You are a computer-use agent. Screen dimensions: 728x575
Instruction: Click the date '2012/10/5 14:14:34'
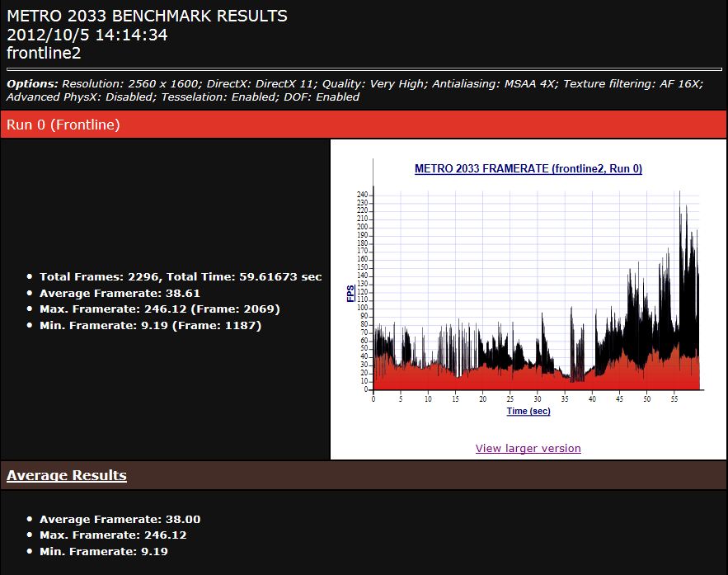pos(87,35)
